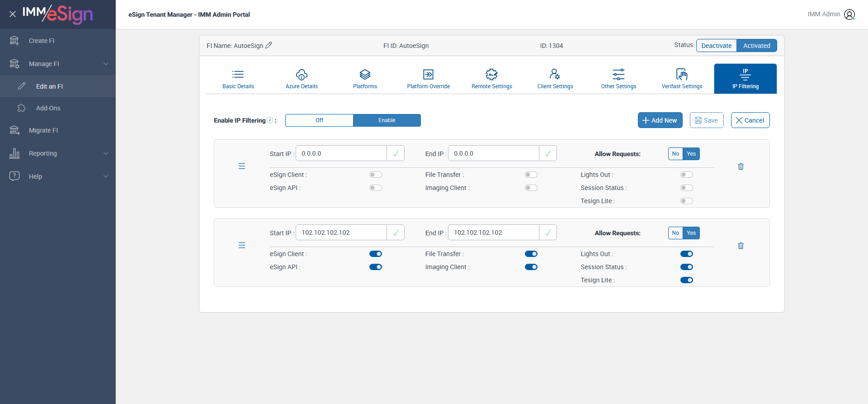Go to the Platform Override tab
Screen dimensions: 868x404
(429, 79)
